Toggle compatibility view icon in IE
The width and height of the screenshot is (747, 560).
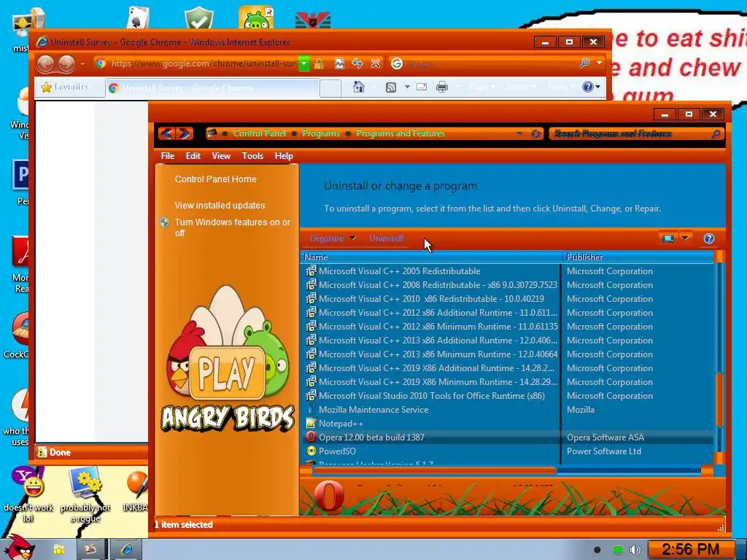click(339, 63)
